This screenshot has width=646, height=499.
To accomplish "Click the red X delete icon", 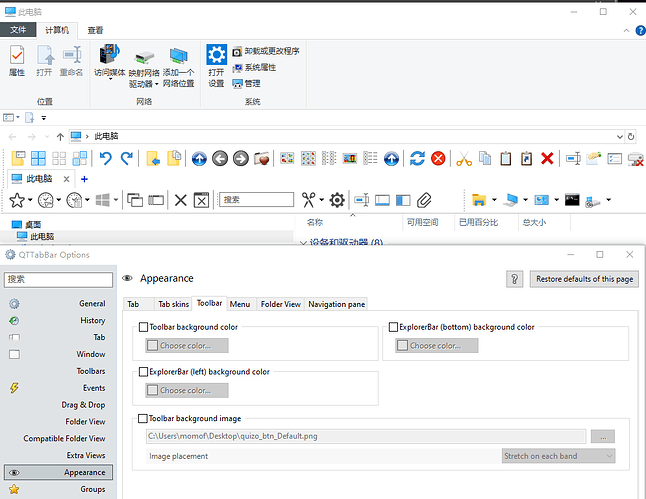I will click(547, 158).
